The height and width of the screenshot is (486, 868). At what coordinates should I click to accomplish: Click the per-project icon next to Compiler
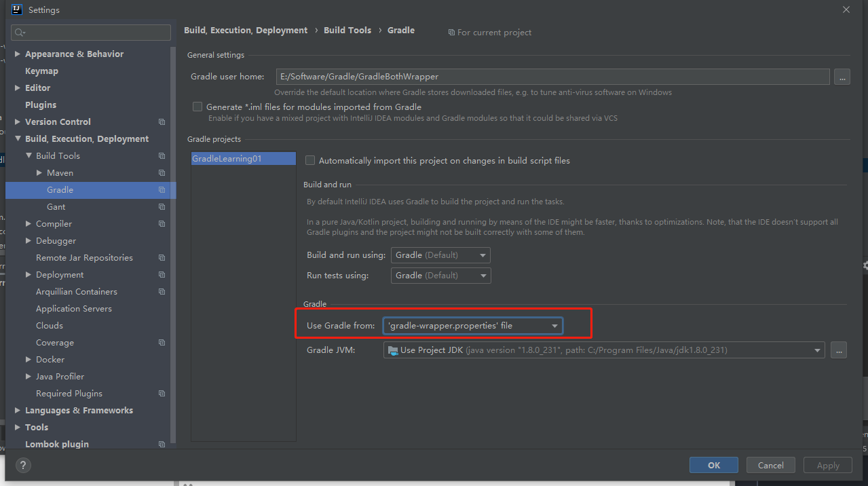162,224
